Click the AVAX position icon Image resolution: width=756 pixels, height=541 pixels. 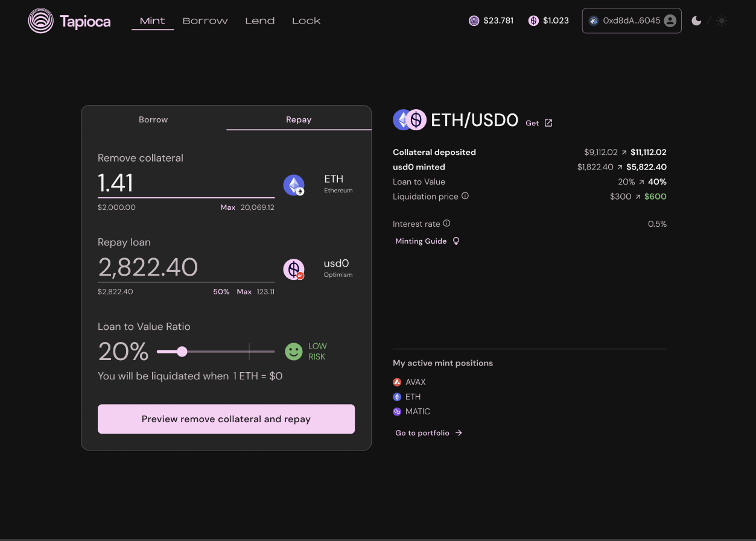(x=397, y=382)
